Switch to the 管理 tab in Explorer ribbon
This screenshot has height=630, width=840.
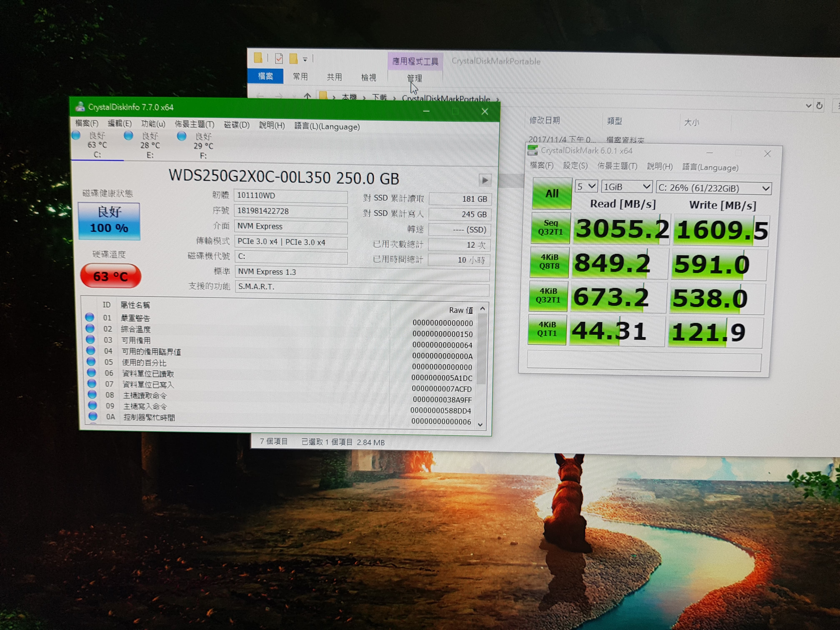(414, 78)
